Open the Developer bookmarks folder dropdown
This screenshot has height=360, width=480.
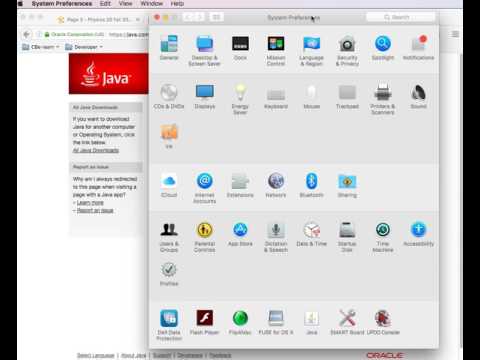click(84, 47)
